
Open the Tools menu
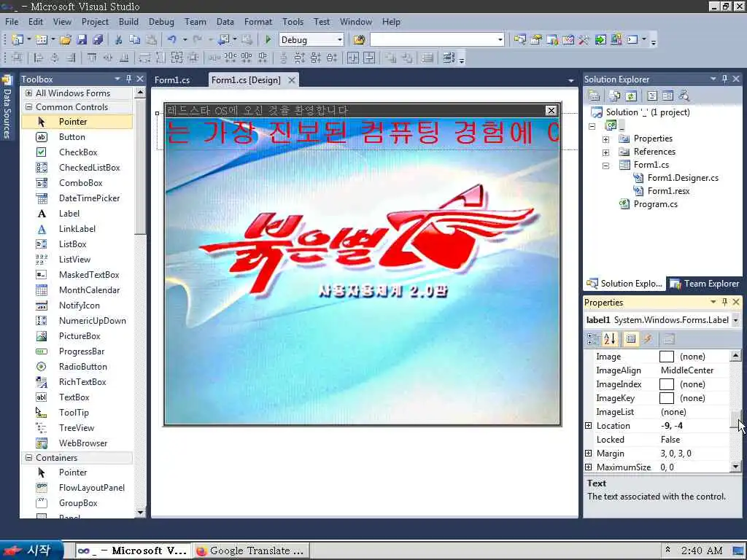293,22
